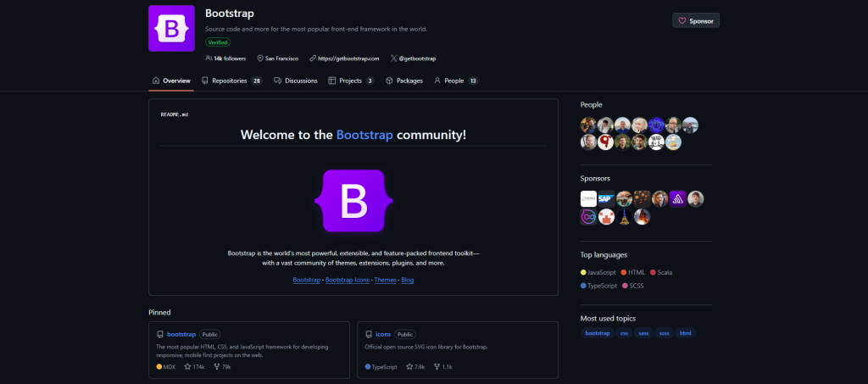868x384 pixels.
Task: Click the Sponsor button
Action: [696, 20]
